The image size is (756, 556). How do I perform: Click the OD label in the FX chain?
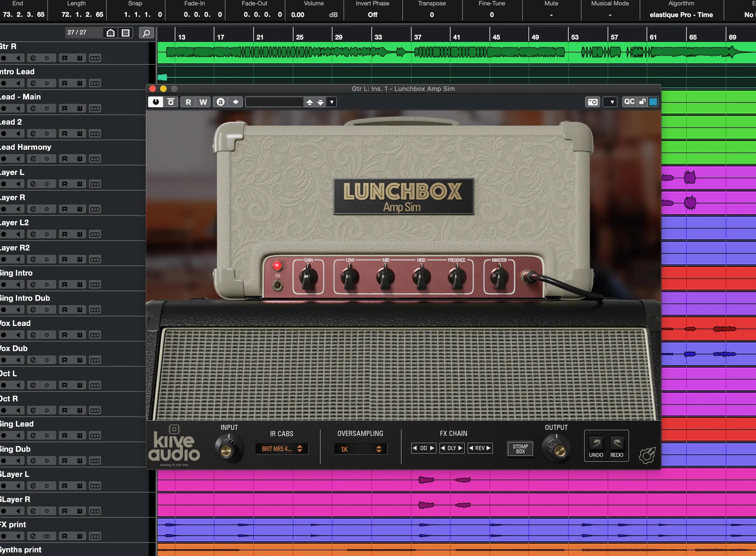(424, 448)
